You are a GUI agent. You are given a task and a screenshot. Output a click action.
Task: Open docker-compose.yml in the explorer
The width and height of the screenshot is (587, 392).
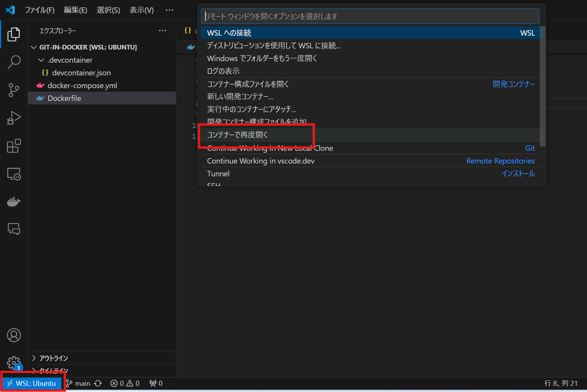coord(102,85)
